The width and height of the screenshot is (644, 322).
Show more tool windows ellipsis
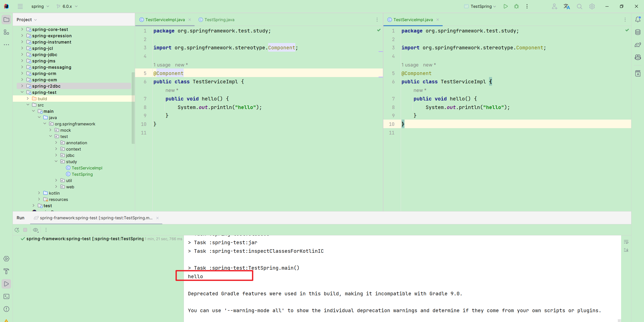[x=7, y=45]
